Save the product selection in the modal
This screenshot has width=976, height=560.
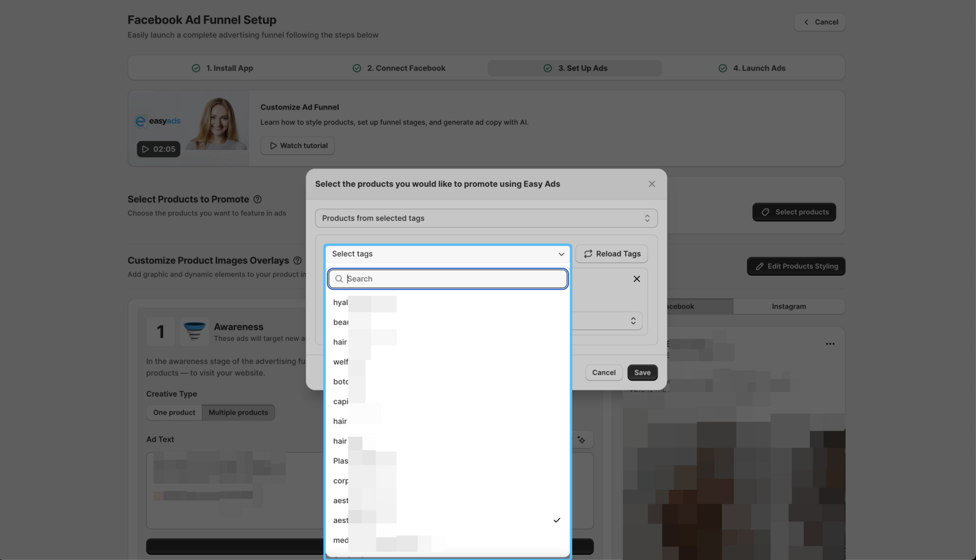[642, 372]
